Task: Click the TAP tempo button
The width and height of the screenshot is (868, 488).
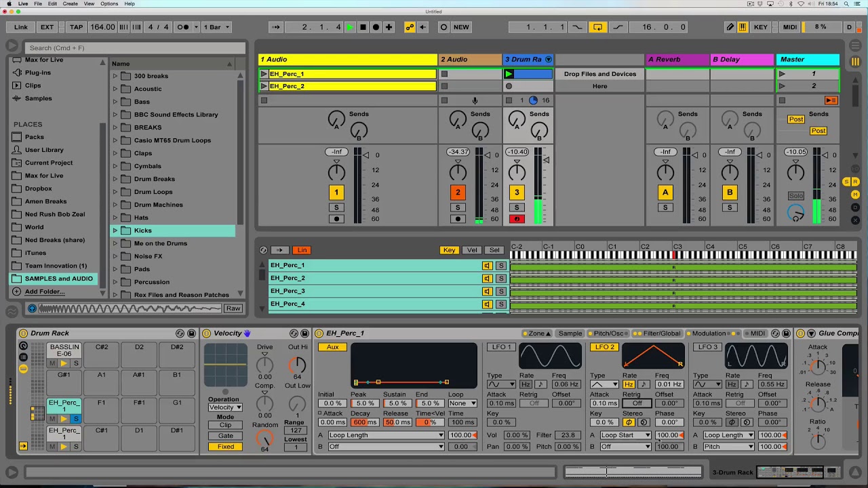Action: point(76,27)
